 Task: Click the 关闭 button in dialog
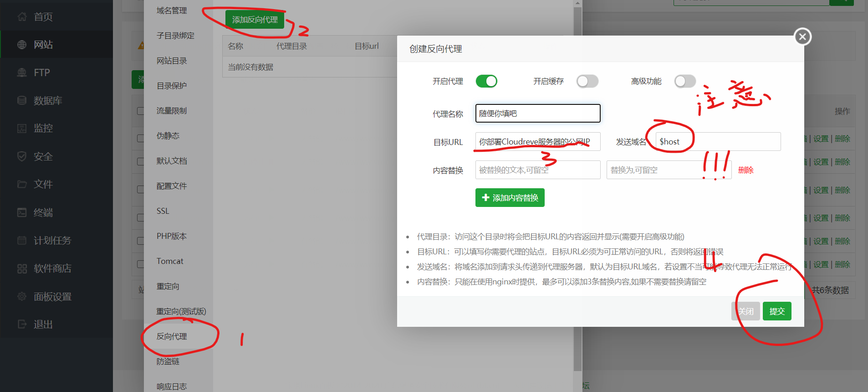pos(745,311)
